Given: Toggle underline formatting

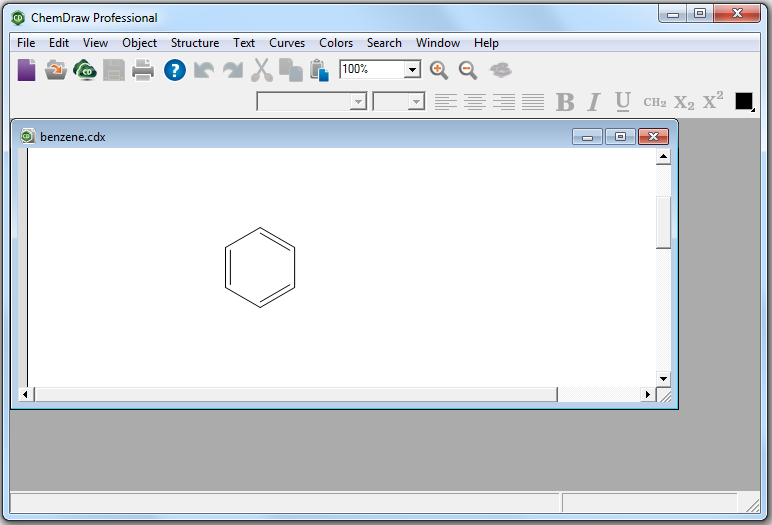Looking at the screenshot, I should coord(623,102).
